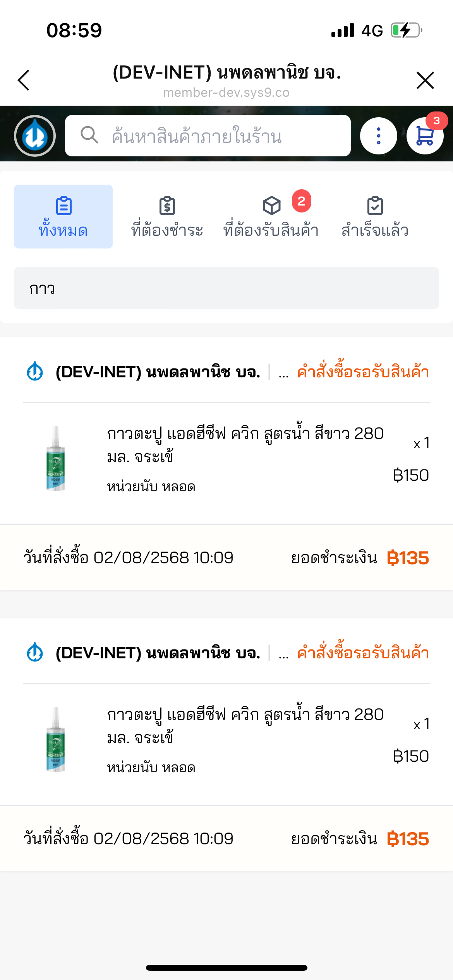Switch to the ที่ต้องรับสินค้า tab

[x=271, y=216]
